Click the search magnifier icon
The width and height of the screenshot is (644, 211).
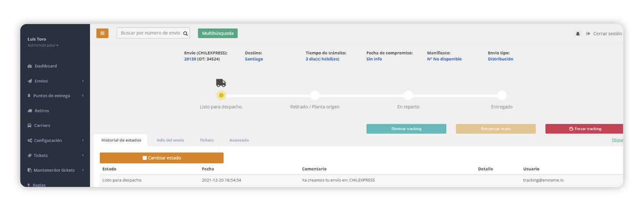185,33
